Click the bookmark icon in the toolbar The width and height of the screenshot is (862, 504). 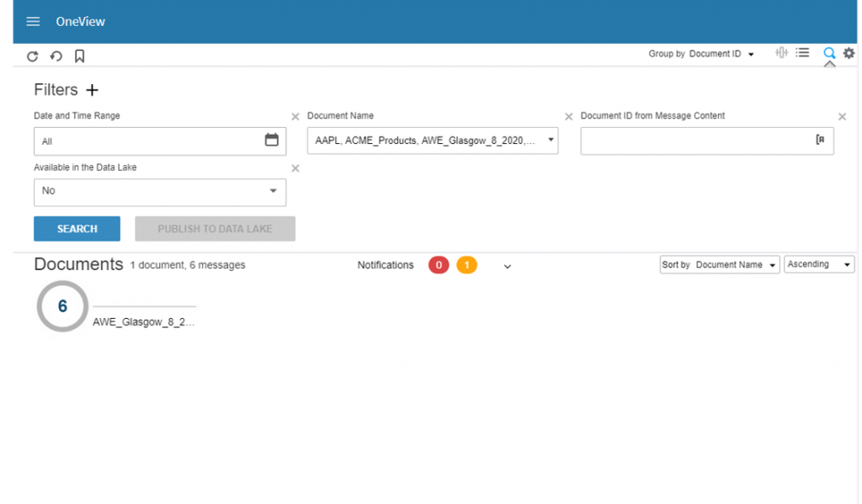pos(79,56)
